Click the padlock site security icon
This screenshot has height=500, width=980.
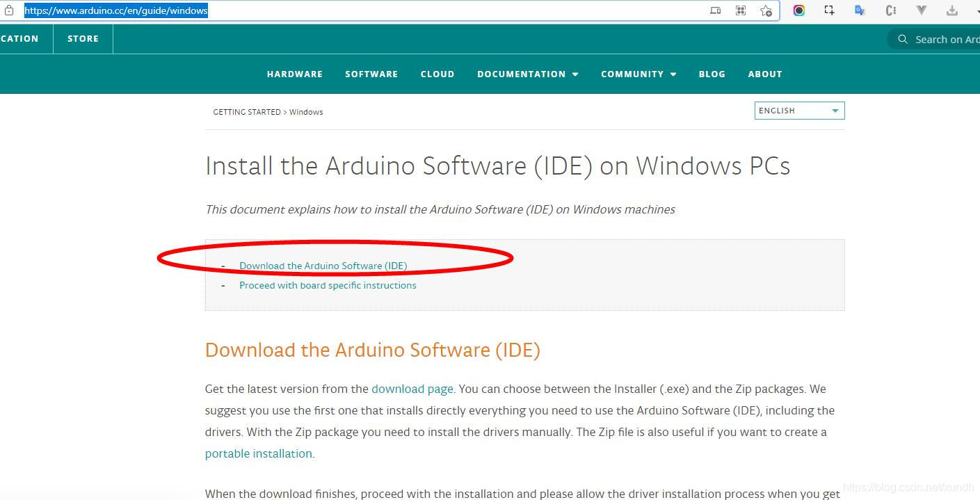tap(9, 10)
